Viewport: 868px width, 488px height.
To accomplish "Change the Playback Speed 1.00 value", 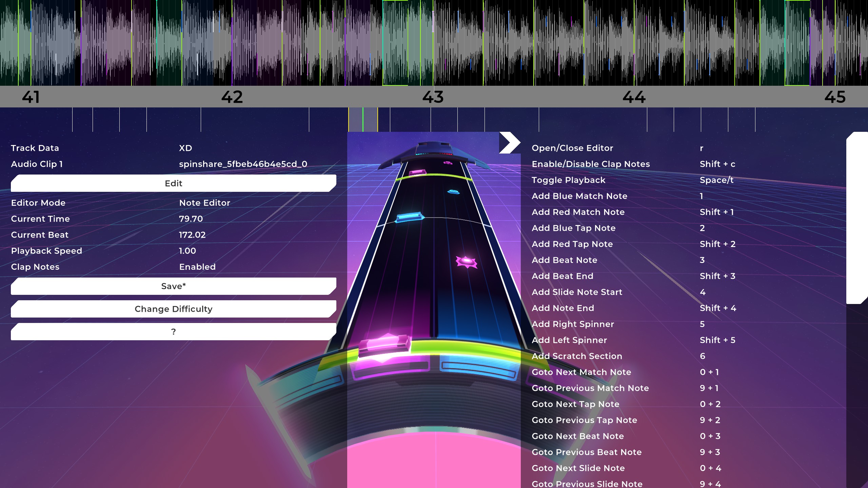I will point(187,251).
